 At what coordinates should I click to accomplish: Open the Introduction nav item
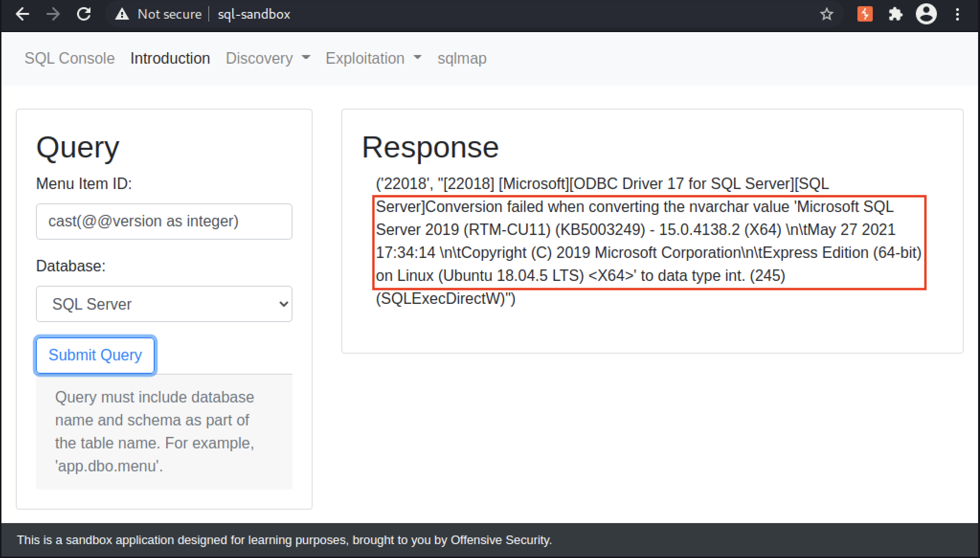pyautogui.click(x=170, y=58)
